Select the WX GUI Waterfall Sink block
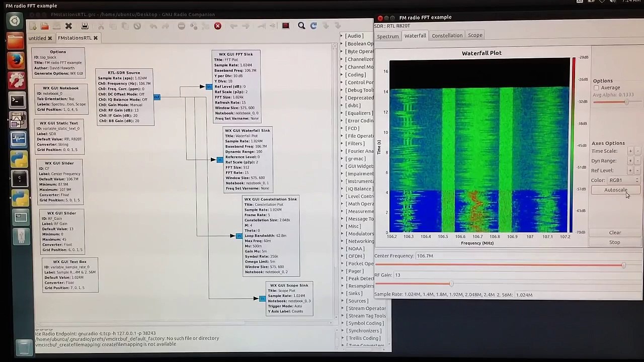 [x=248, y=159]
